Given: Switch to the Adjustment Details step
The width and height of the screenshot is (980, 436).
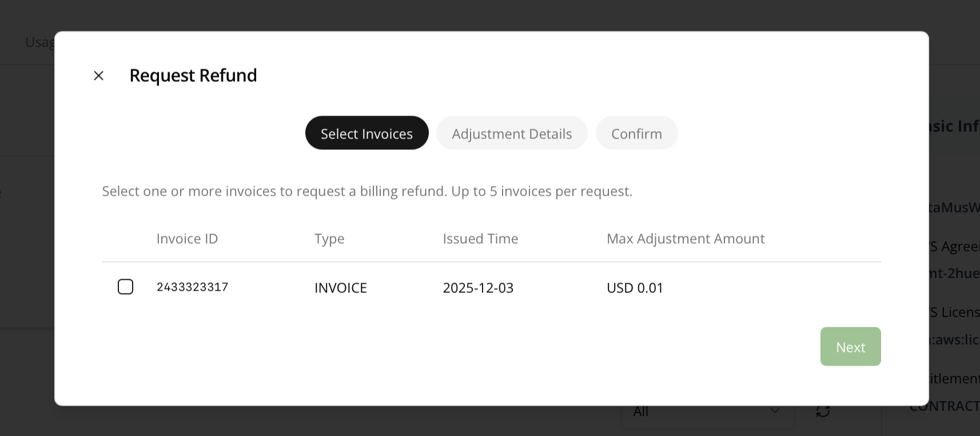Looking at the screenshot, I should click(x=512, y=133).
